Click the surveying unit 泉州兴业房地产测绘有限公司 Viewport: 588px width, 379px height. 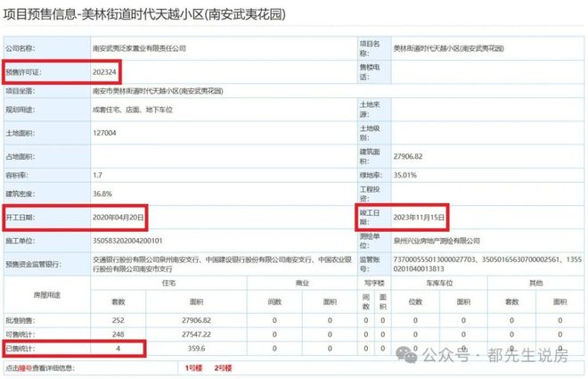tap(437, 241)
